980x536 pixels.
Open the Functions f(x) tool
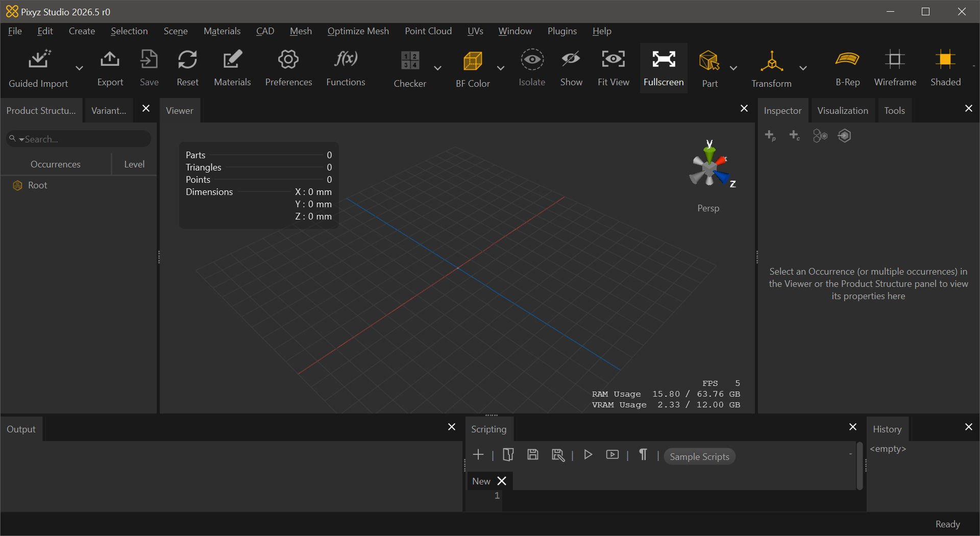pos(346,68)
